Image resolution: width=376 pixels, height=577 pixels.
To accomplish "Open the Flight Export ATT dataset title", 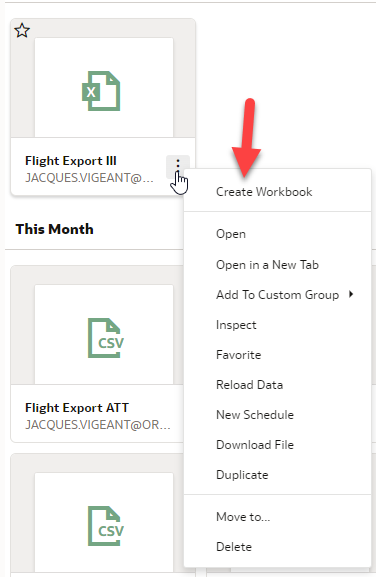I will tap(77, 408).
